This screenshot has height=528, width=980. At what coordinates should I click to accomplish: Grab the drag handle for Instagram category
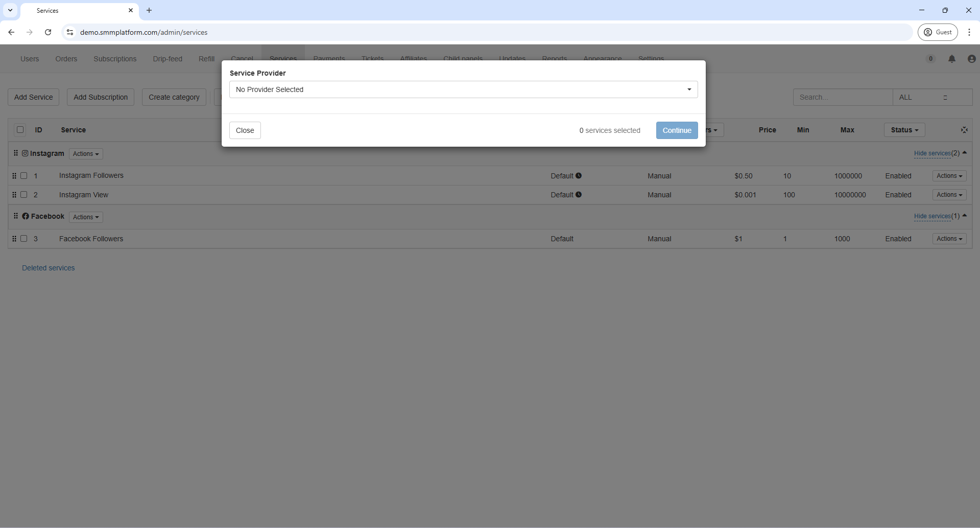coord(16,153)
